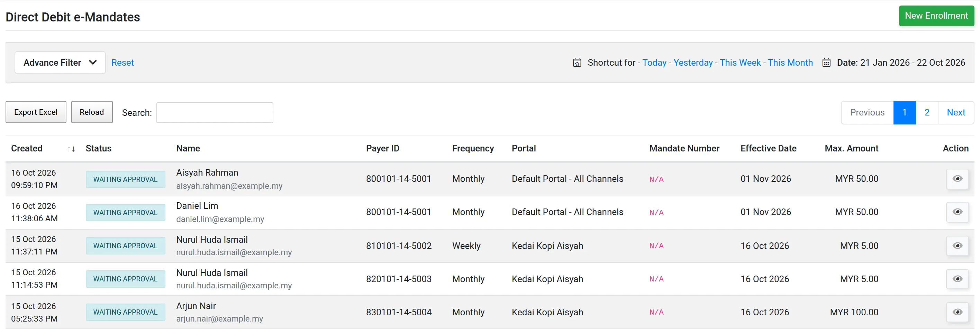The width and height of the screenshot is (980, 334).
Task: Start a New Enrollment
Action: (936, 16)
